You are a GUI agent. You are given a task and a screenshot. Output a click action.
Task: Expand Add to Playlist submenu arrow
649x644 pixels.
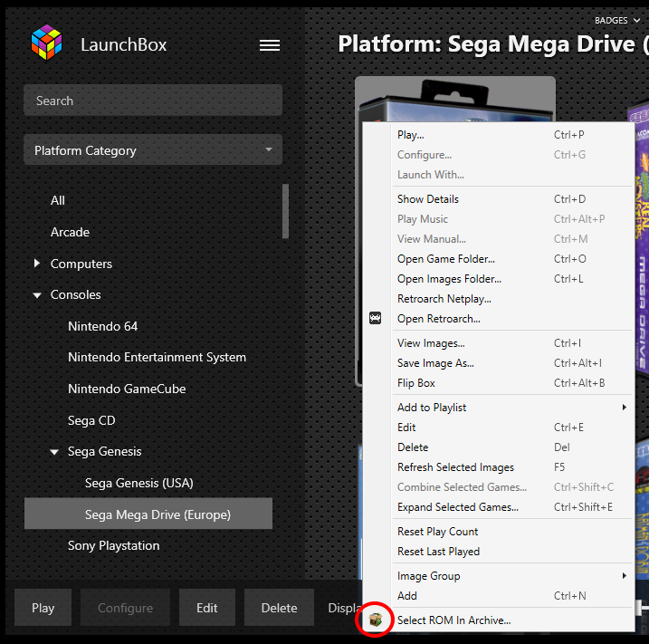pyautogui.click(x=625, y=408)
